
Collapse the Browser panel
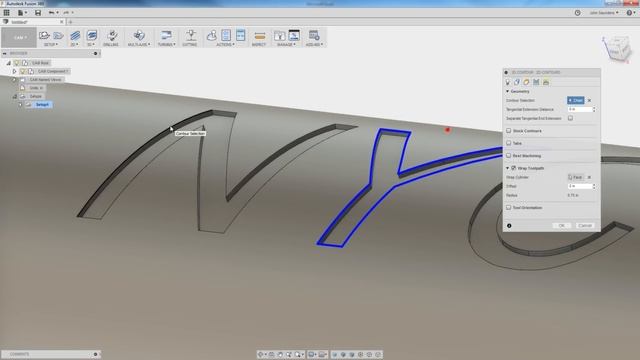point(4,53)
